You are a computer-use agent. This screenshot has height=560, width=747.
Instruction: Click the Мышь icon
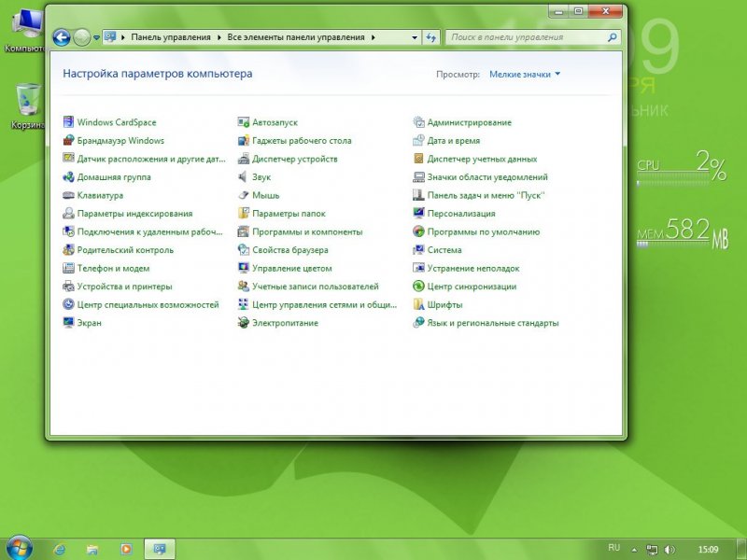pyautogui.click(x=244, y=195)
